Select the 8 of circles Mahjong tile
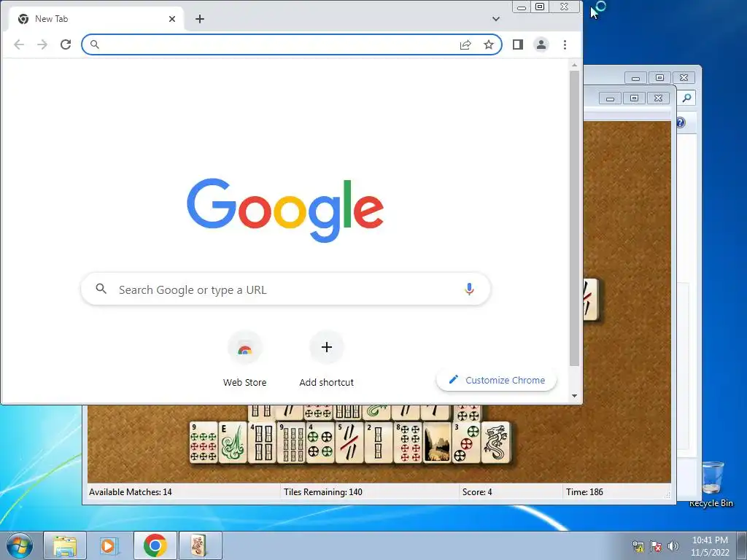This screenshot has width=747, height=560. pos(408,443)
